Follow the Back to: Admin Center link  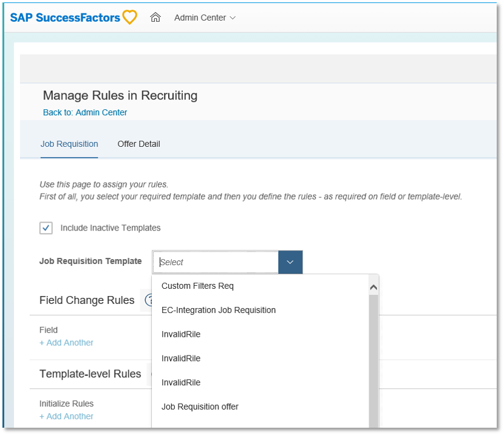[x=85, y=112]
